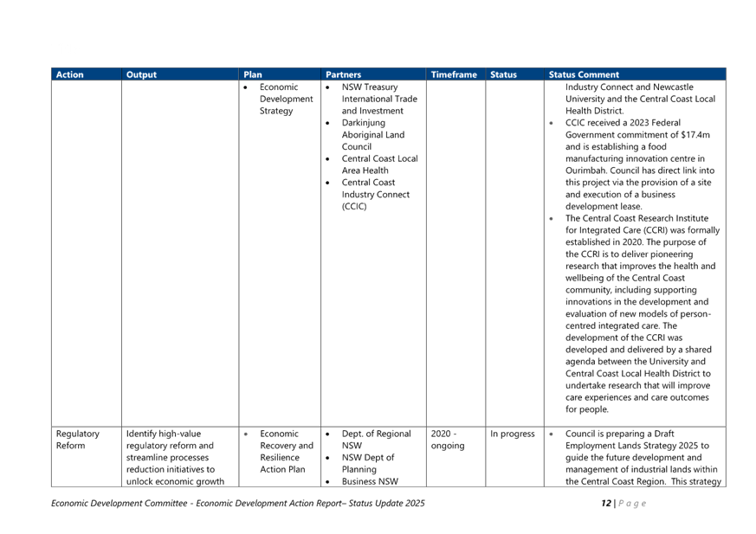Click the Timeframe column header

pos(456,74)
